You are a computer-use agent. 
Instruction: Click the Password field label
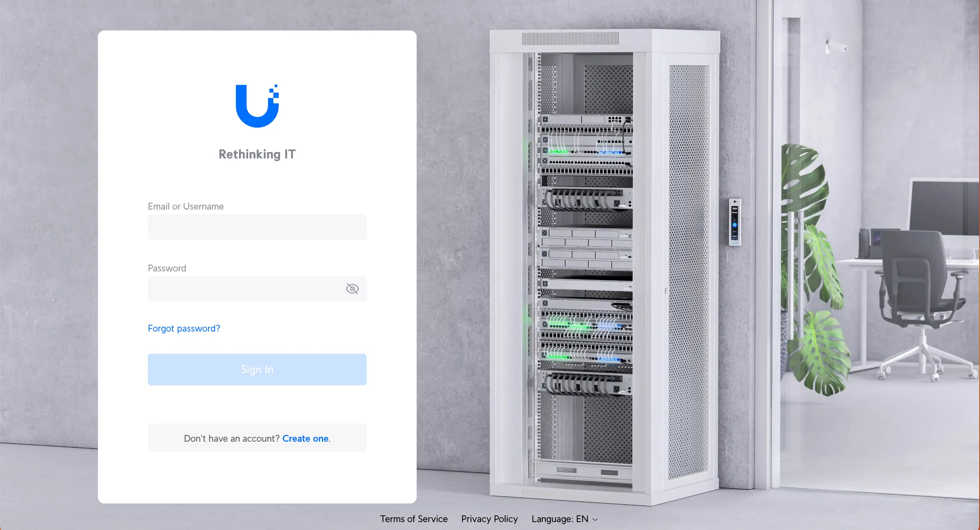click(x=167, y=268)
